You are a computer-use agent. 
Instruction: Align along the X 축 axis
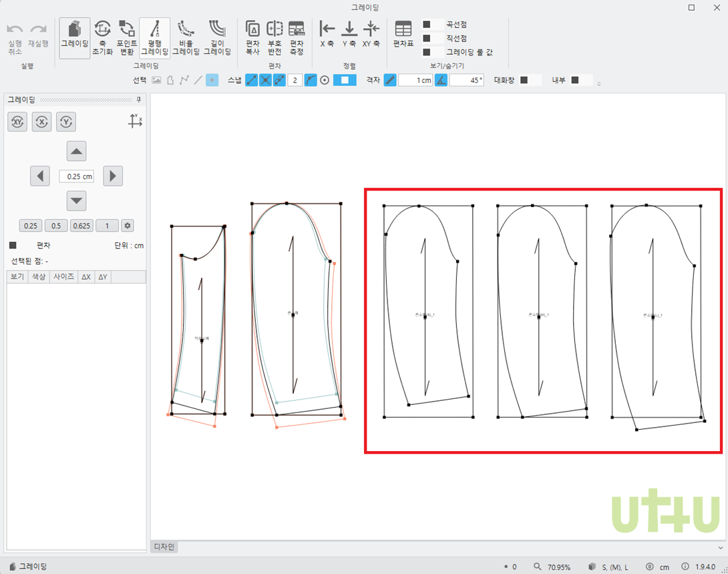pos(327,34)
